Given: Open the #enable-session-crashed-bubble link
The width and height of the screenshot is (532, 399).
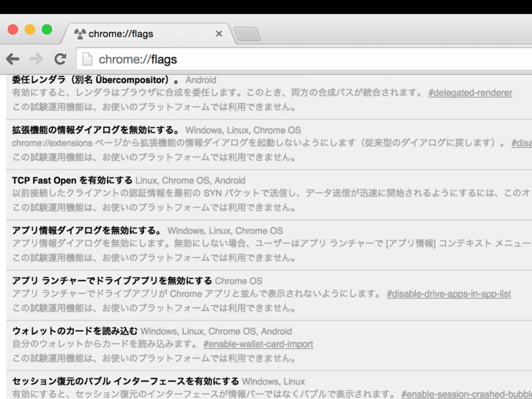Looking at the screenshot, I should (x=466, y=394).
